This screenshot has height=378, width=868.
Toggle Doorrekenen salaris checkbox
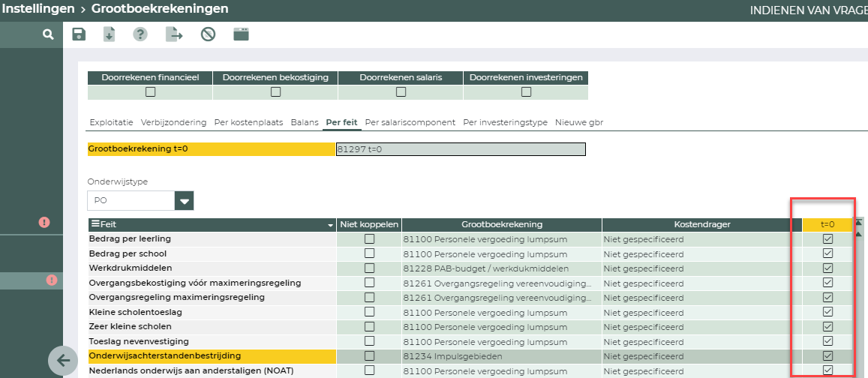[401, 91]
